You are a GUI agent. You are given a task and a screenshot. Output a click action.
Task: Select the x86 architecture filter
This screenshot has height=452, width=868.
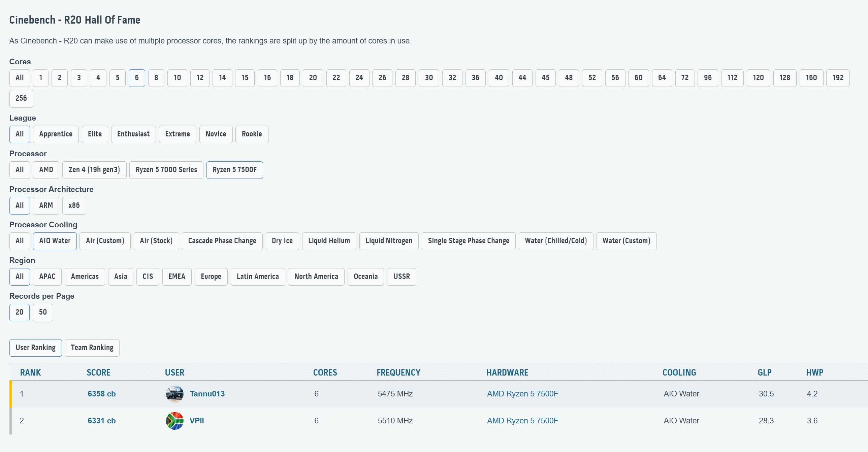tap(74, 205)
